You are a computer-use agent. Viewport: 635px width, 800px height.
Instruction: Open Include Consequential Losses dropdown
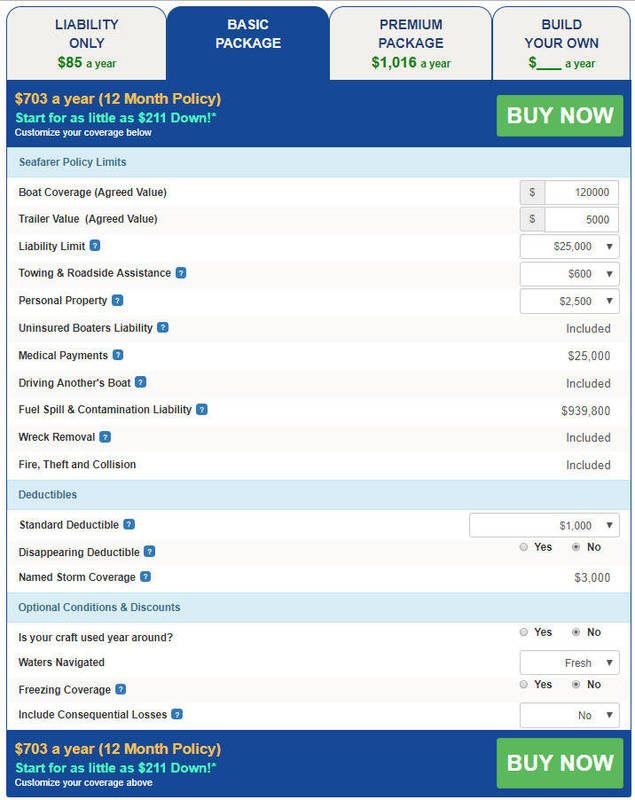[x=570, y=715]
